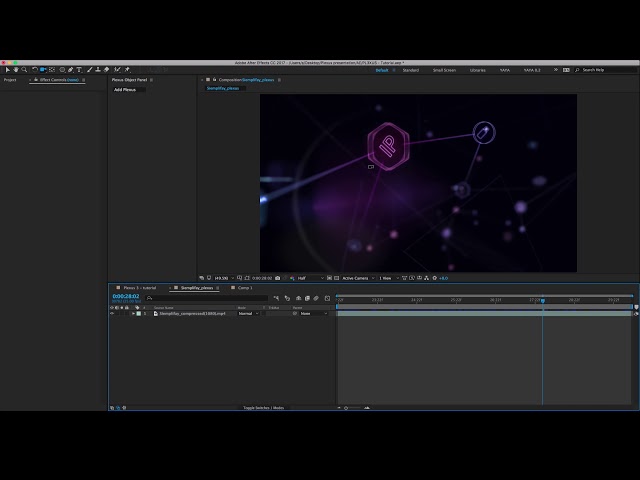Screen dimensions: 640x480
Task: Select the Default workspace
Action: click(382, 70)
